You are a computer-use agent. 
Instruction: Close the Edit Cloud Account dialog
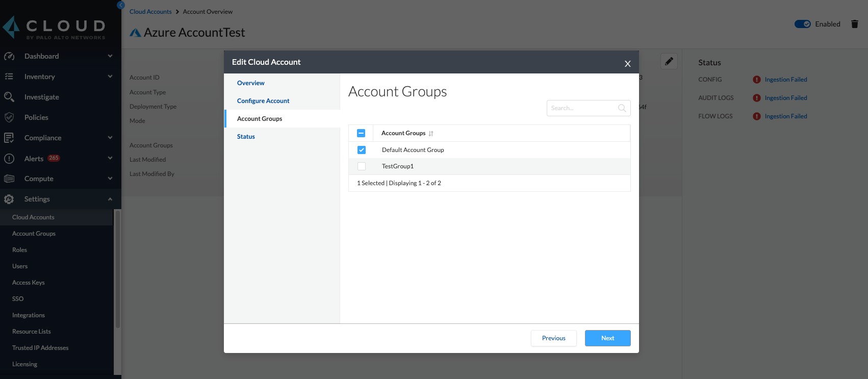(627, 64)
